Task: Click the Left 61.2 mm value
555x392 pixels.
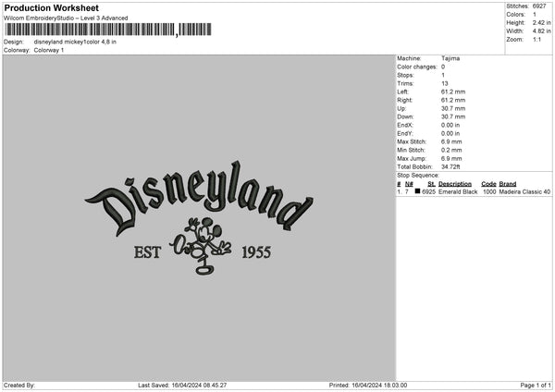Action: tap(453, 92)
